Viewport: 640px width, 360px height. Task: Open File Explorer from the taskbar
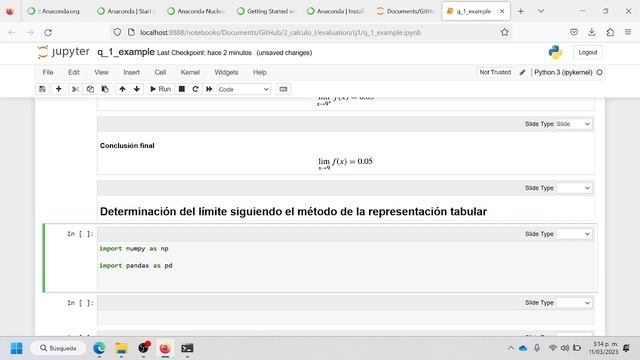(121, 348)
